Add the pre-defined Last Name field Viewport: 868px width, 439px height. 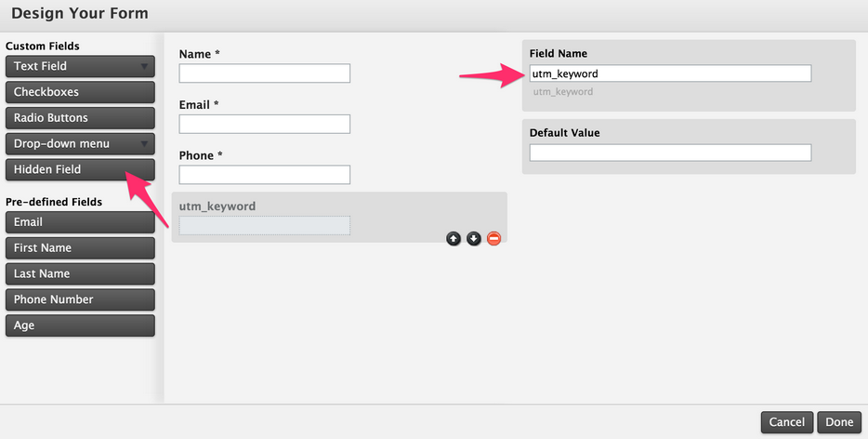point(80,273)
